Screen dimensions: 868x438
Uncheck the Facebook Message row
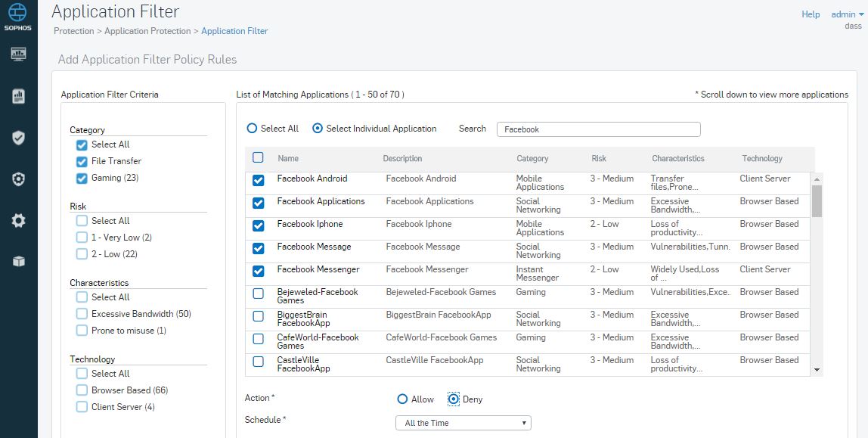(x=258, y=249)
